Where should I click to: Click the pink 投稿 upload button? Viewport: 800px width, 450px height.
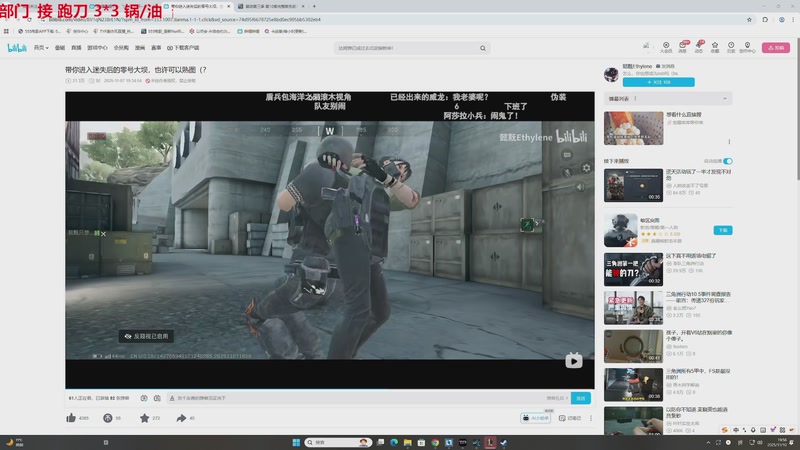[776, 48]
